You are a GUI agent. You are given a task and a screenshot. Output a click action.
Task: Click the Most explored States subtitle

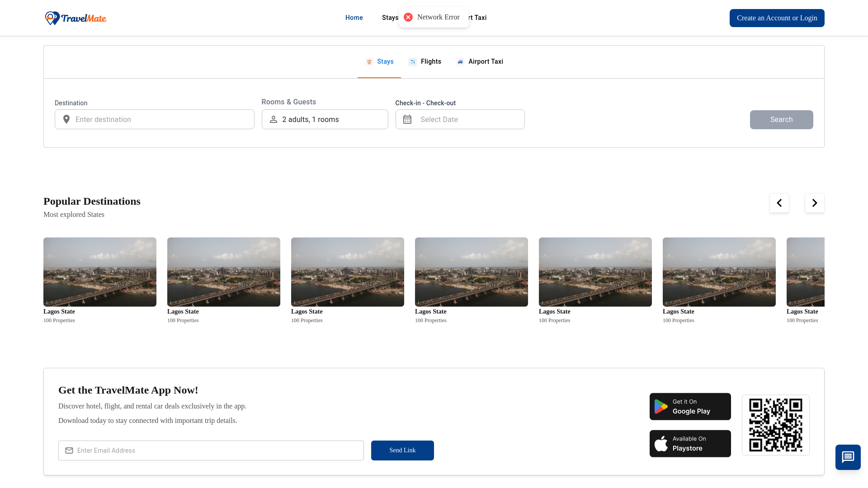pos(74,215)
